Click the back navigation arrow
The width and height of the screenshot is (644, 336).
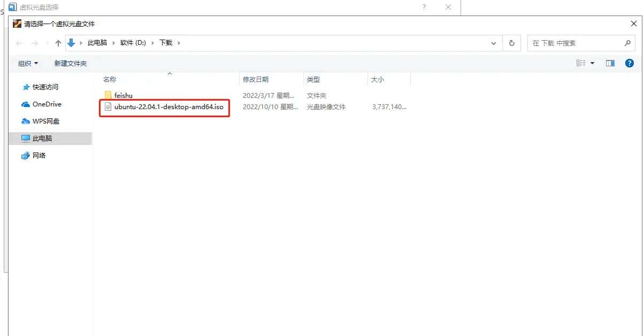tap(19, 43)
